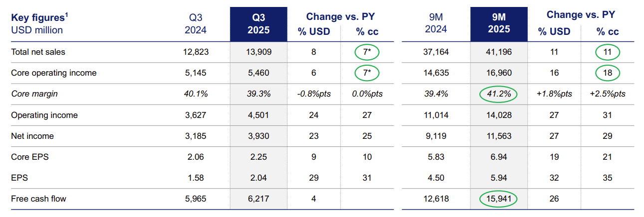
Task: Select the 13,909 net sales value
Action: coord(258,52)
